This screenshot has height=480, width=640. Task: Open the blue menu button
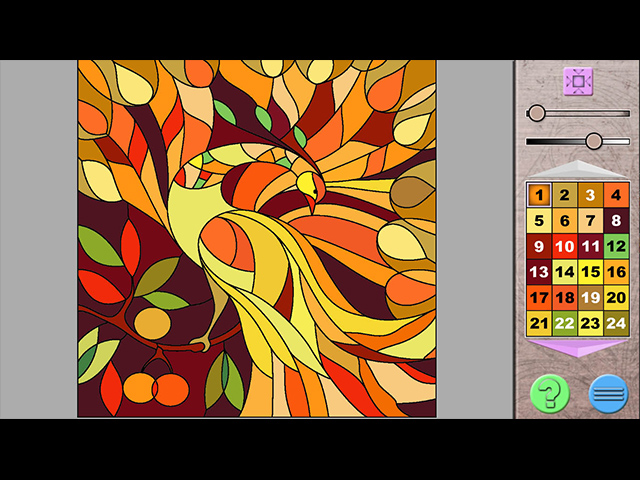(608, 393)
